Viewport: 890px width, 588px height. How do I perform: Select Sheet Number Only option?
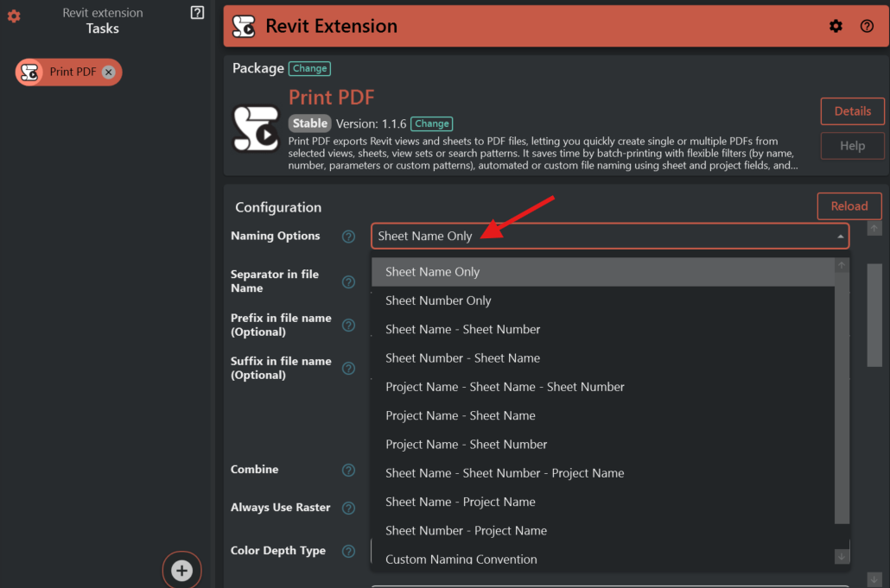coord(438,300)
